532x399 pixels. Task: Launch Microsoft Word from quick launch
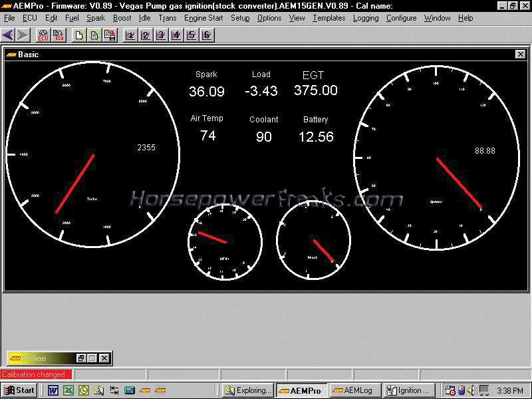53,390
